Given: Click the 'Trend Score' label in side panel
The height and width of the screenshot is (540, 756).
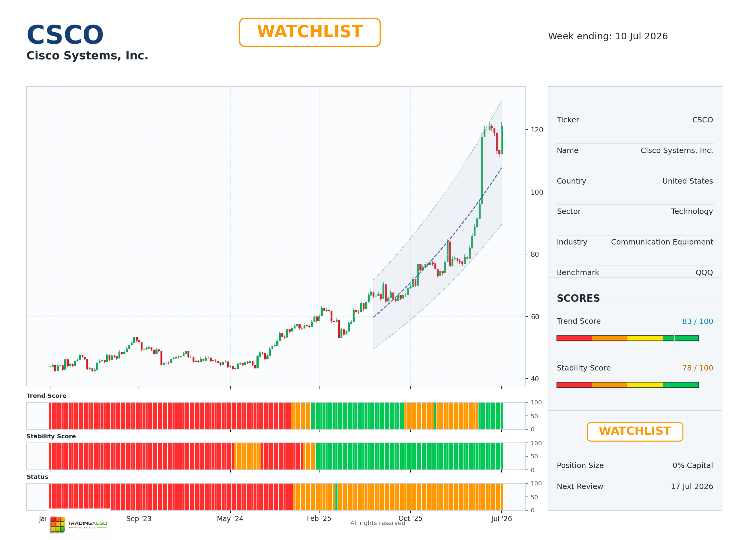Looking at the screenshot, I should (x=578, y=321).
